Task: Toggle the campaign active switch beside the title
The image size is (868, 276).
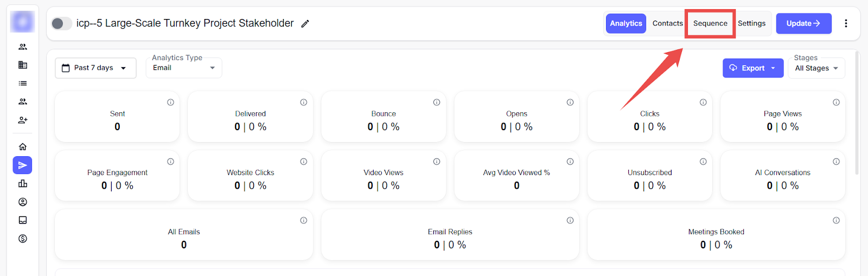Action: (61, 23)
